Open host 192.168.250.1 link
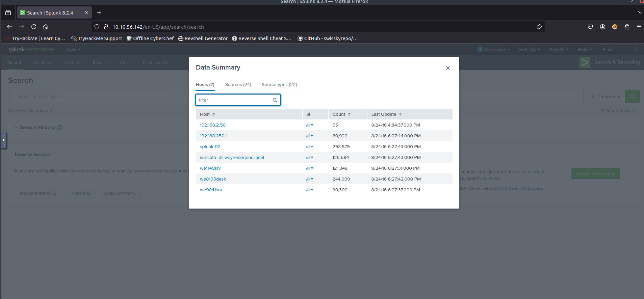This screenshot has width=644, height=299. coord(213,136)
